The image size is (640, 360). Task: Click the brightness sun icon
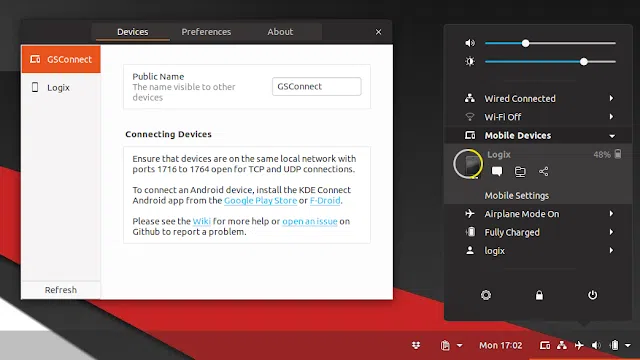coord(470,62)
